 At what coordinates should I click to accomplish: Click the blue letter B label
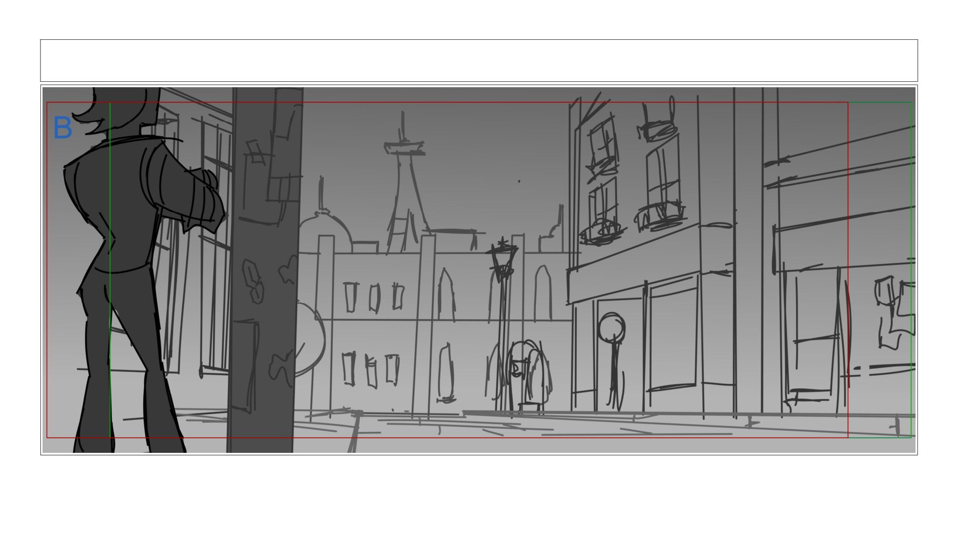point(63,128)
